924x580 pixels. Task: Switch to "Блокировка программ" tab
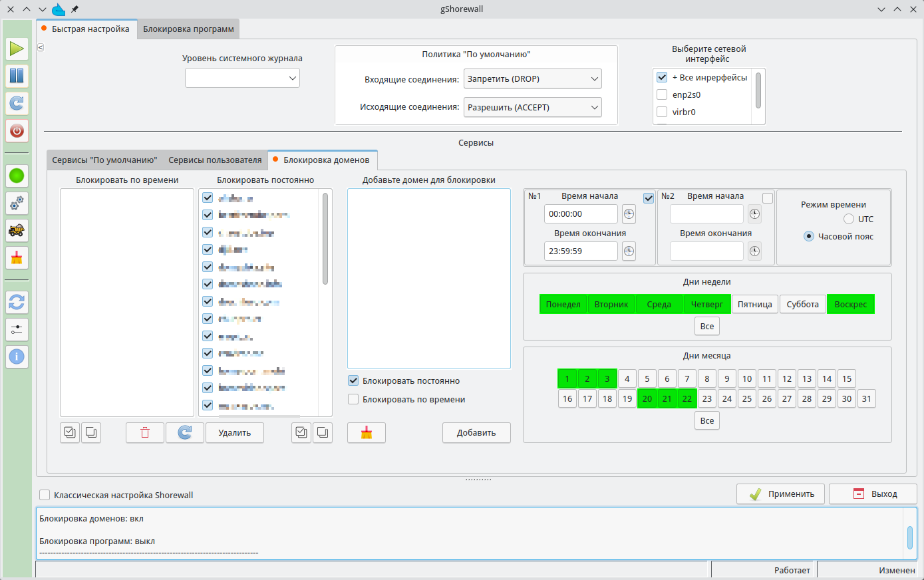pyautogui.click(x=188, y=29)
